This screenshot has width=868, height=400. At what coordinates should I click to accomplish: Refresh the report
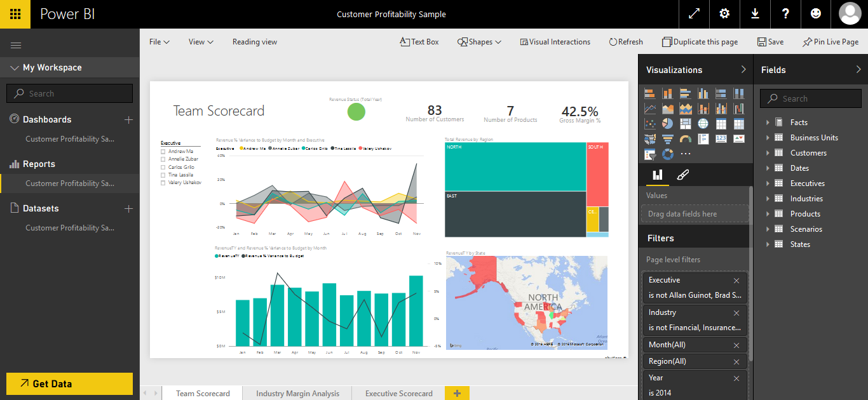point(626,42)
